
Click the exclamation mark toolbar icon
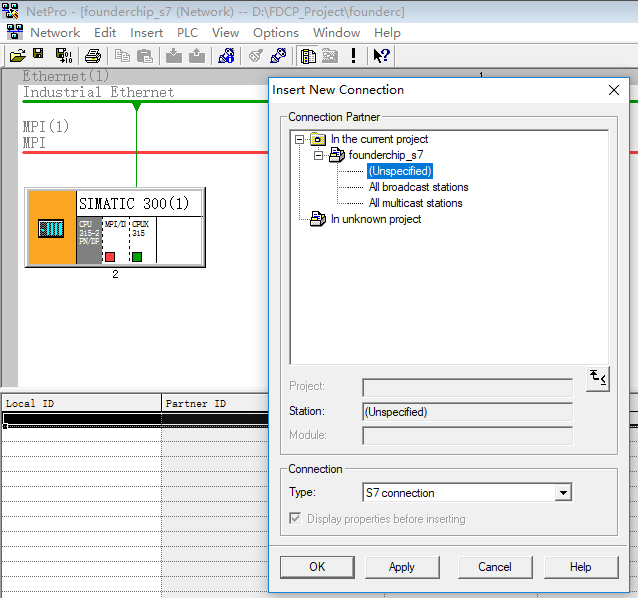353,55
